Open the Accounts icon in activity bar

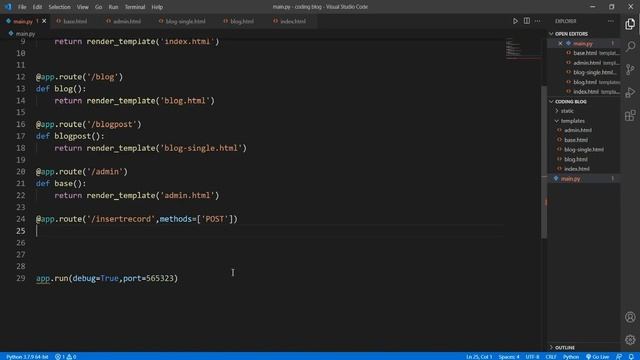click(x=630, y=317)
